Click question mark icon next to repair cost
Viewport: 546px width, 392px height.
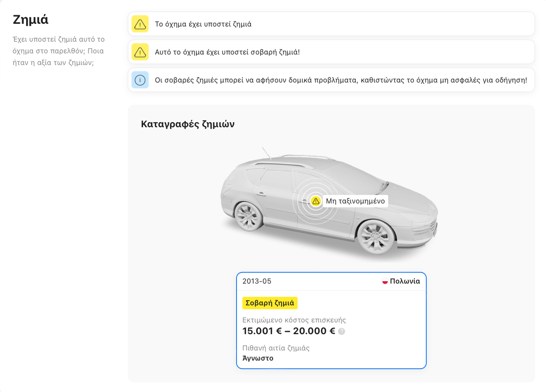(341, 332)
